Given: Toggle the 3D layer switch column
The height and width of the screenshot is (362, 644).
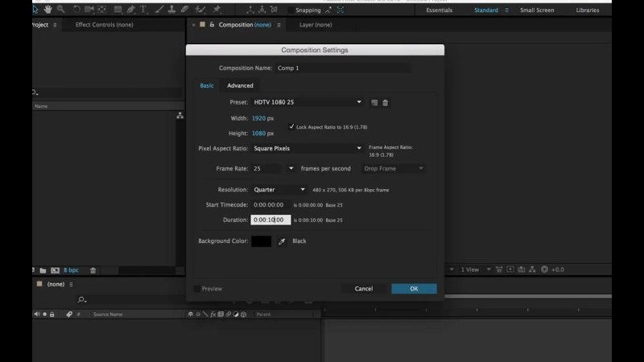Looking at the screenshot, I should tap(244, 315).
